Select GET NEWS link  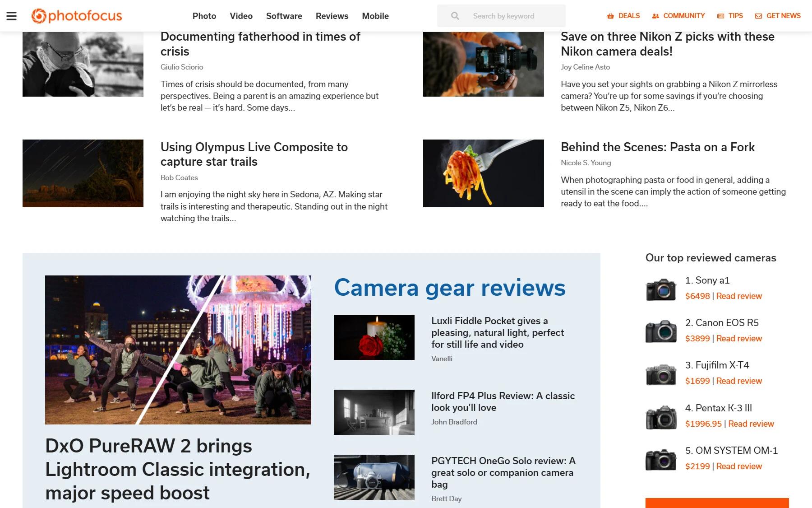784,16
